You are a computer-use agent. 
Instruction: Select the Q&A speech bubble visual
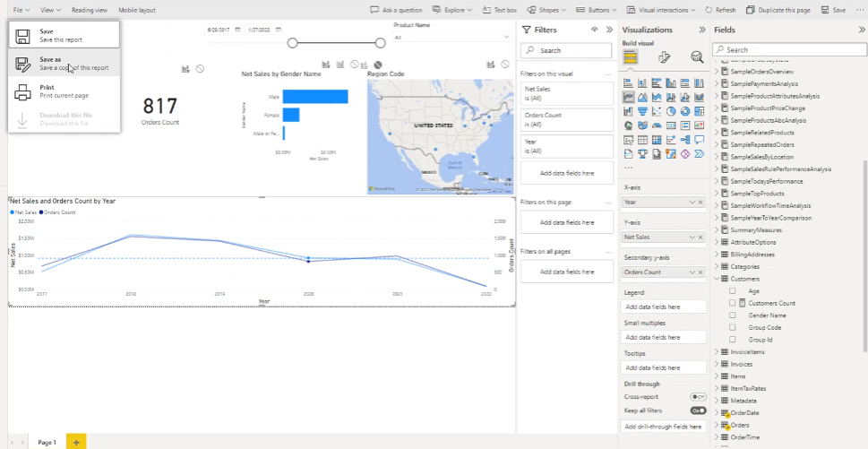click(x=700, y=140)
